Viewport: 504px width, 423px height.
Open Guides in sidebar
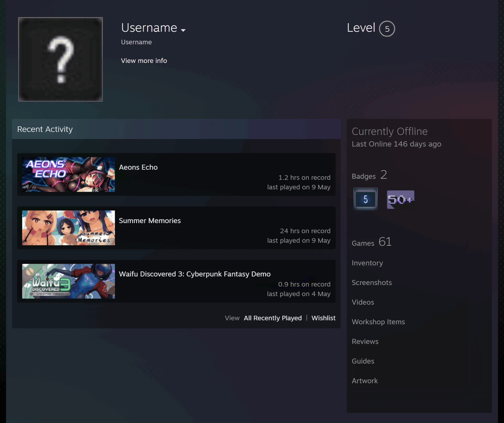pyautogui.click(x=363, y=361)
